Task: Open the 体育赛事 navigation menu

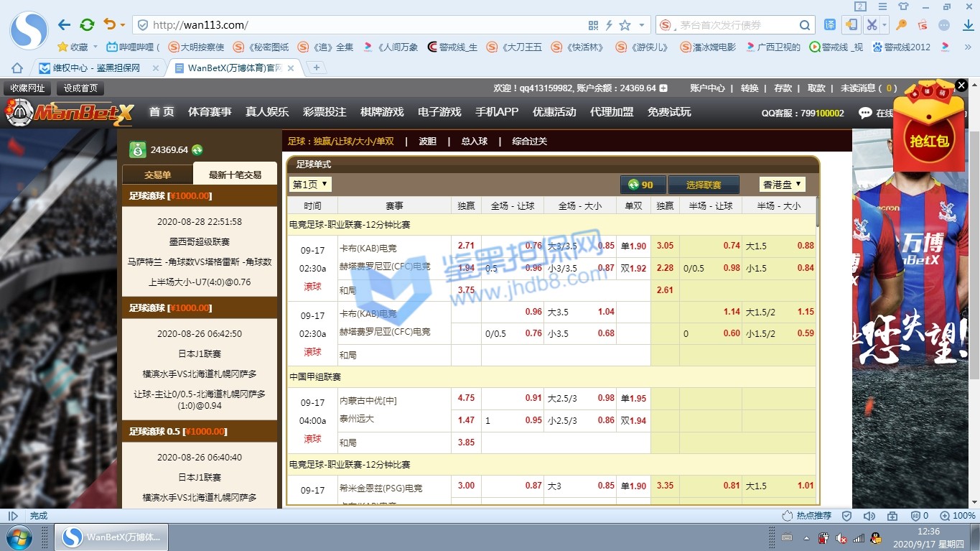Action: (210, 112)
